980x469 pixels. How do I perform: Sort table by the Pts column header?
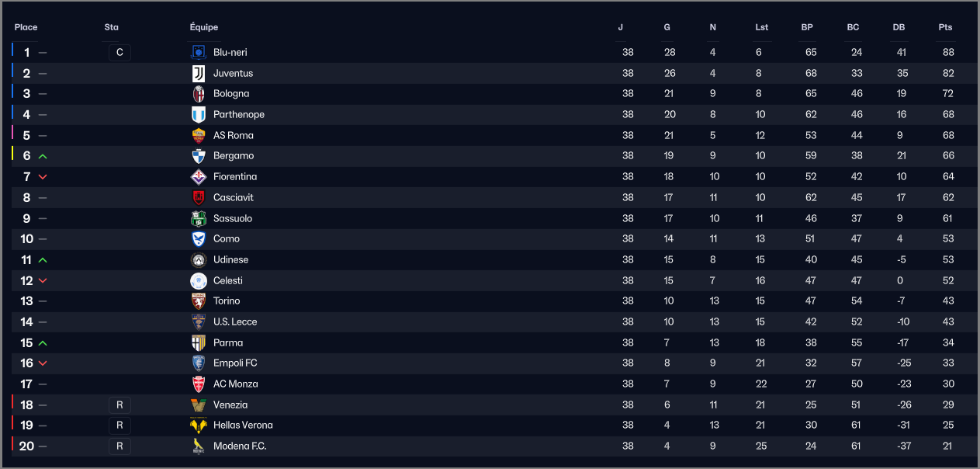tap(945, 27)
